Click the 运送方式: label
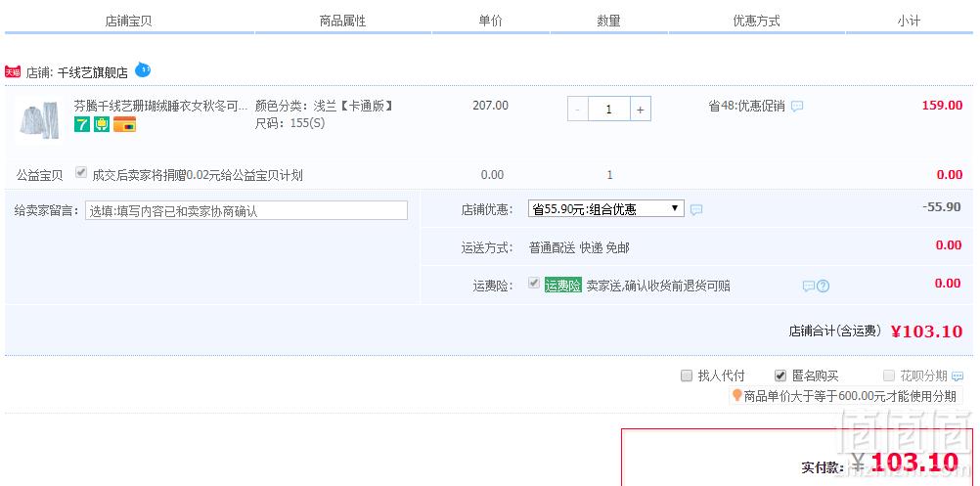The width and height of the screenshot is (980, 486). click(487, 248)
